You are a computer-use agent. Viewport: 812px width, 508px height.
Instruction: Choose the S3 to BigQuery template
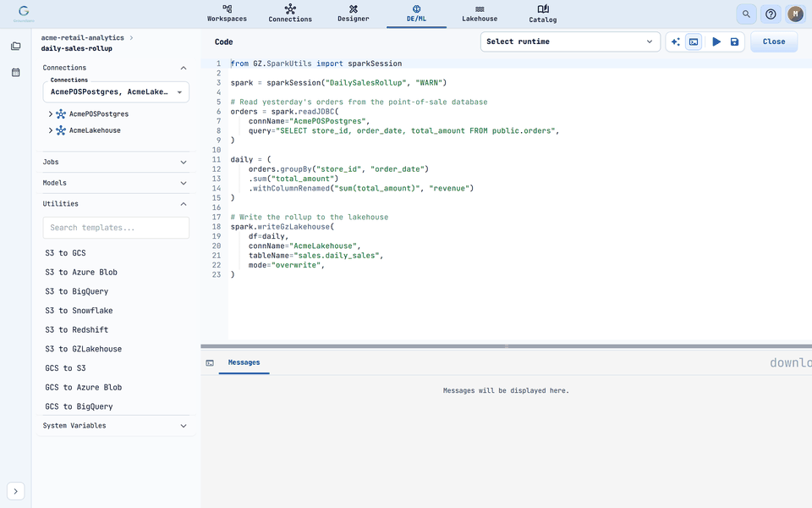coord(77,291)
